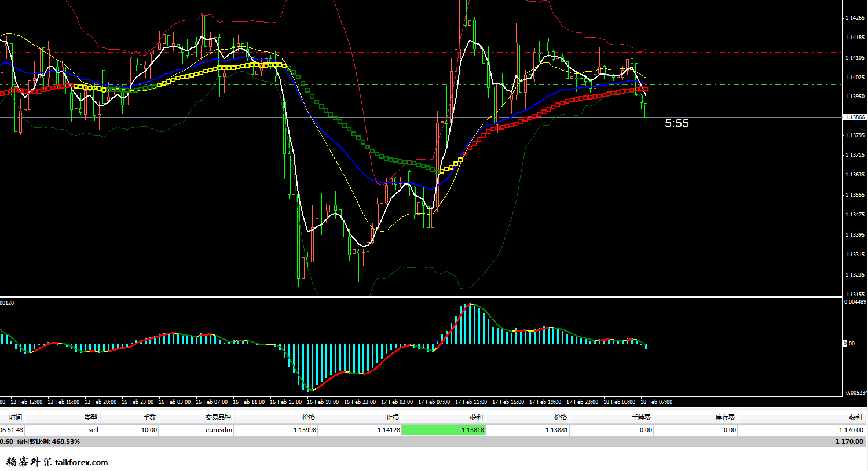This screenshot has width=868, height=471.
Task: Click the 1.14185 price scale label
Action: (x=855, y=38)
